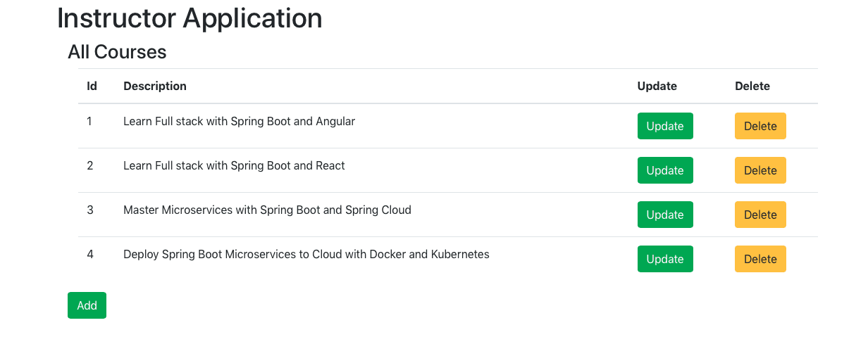Screen dimensions: 868x337
Task: Click the Id column header
Action: (x=92, y=86)
